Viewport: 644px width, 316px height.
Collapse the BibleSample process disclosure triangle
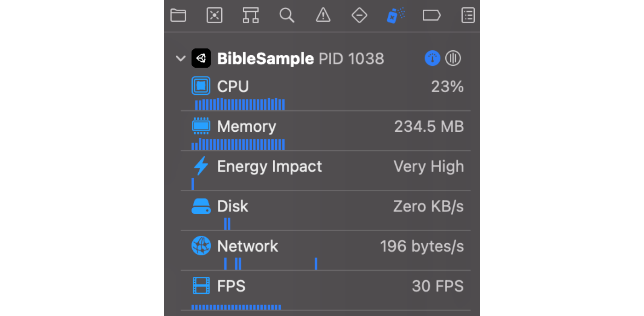click(180, 59)
